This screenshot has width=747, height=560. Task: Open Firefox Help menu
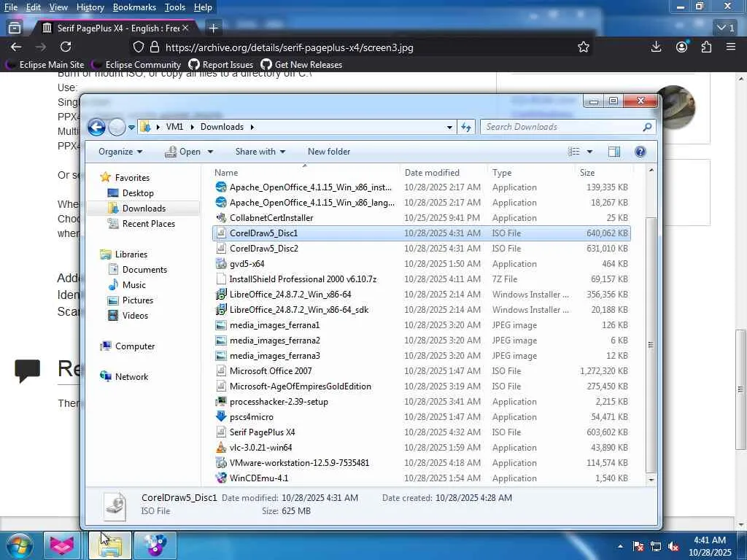click(x=203, y=7)
